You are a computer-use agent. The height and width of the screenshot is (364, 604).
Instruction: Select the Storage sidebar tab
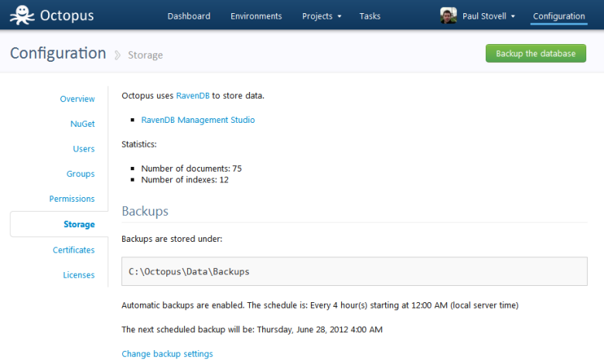pos(60,224)
